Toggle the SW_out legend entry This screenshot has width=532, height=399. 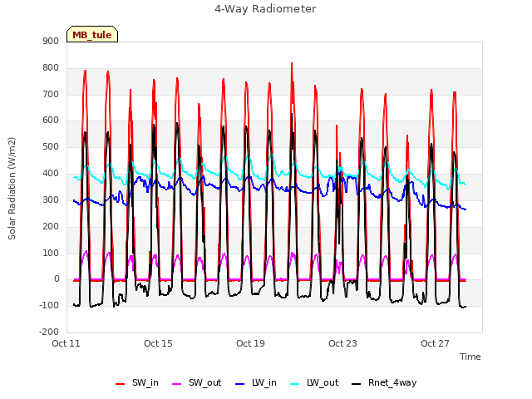click(x=197, y=383)
